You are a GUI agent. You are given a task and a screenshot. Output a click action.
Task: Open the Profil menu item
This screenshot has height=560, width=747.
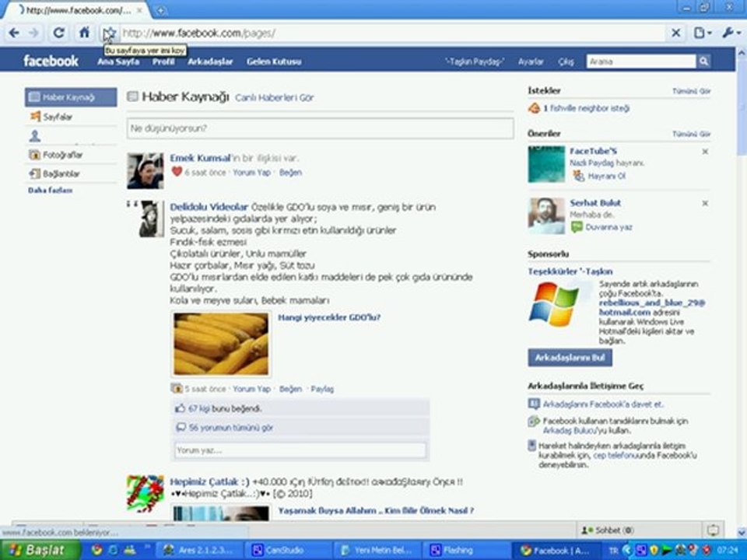point(163,61)
